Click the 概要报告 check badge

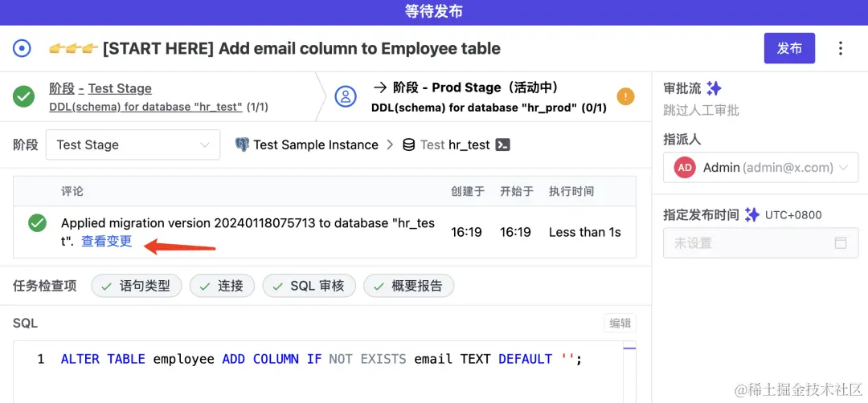408,286
